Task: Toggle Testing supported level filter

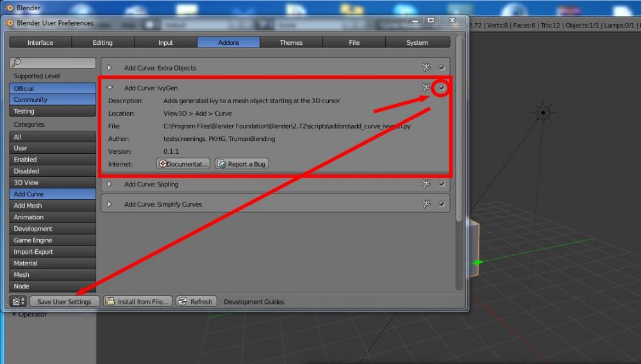Action: click(x=53, y=111)
